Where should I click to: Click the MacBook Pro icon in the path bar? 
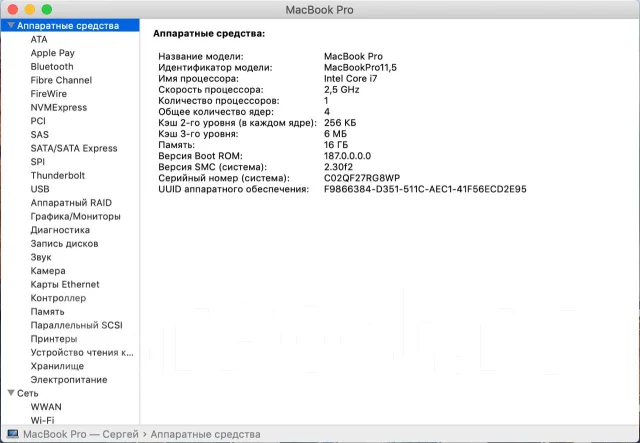pos(13,434)
